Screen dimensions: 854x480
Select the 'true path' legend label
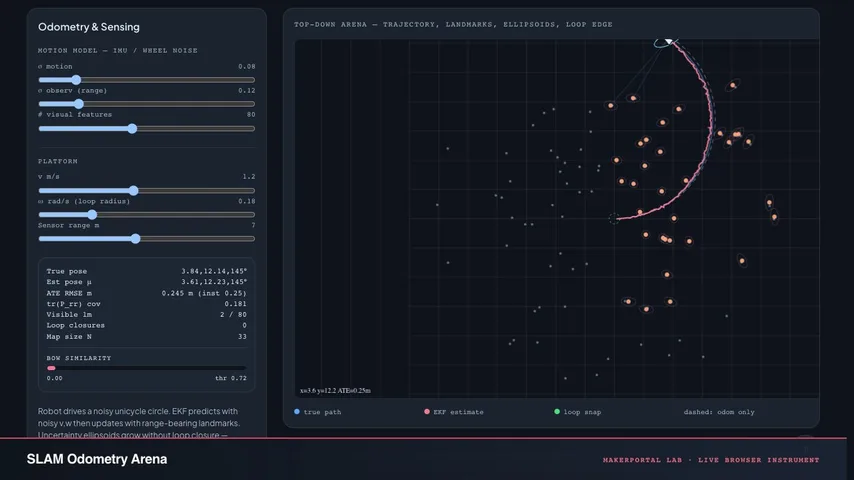pyautogui.click(x=322, y=412)
